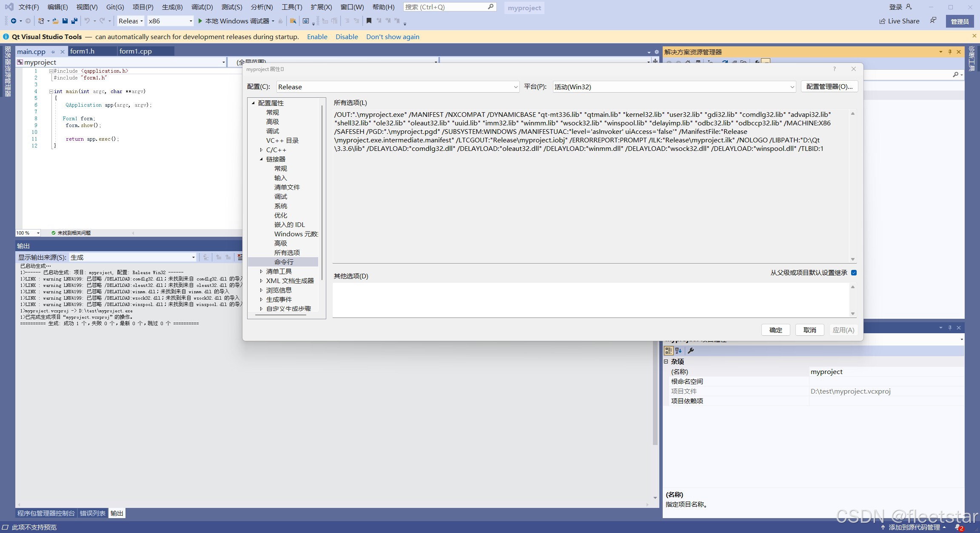Click the bookmark icon in toolbar
Screen dimensions: 980x533
369,21
